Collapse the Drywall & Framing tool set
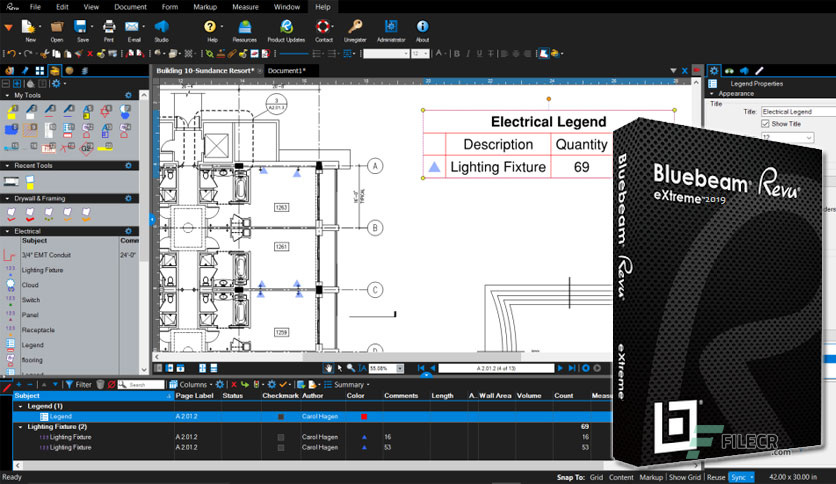Viewport: 836px width, 484px height. [7, 198]
